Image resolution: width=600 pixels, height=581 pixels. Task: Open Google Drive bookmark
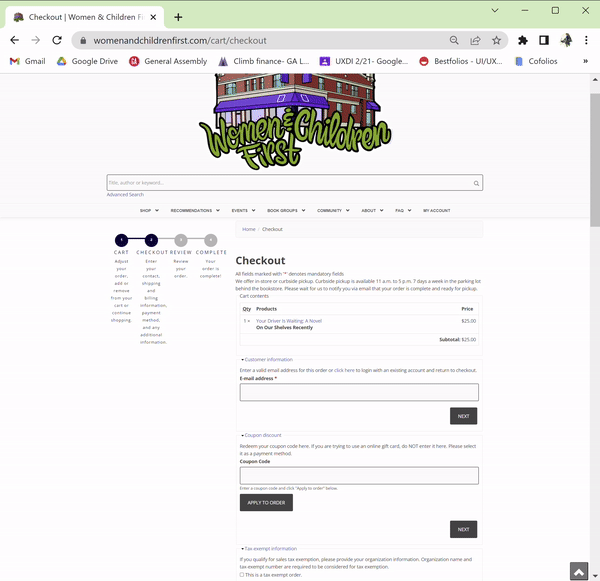(x=87, y=61)
